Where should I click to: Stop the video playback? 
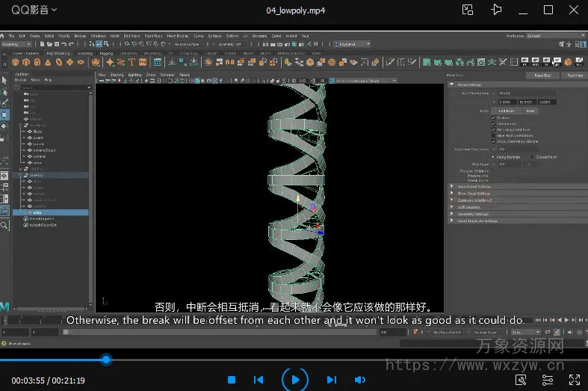click(x=232, y=380)
